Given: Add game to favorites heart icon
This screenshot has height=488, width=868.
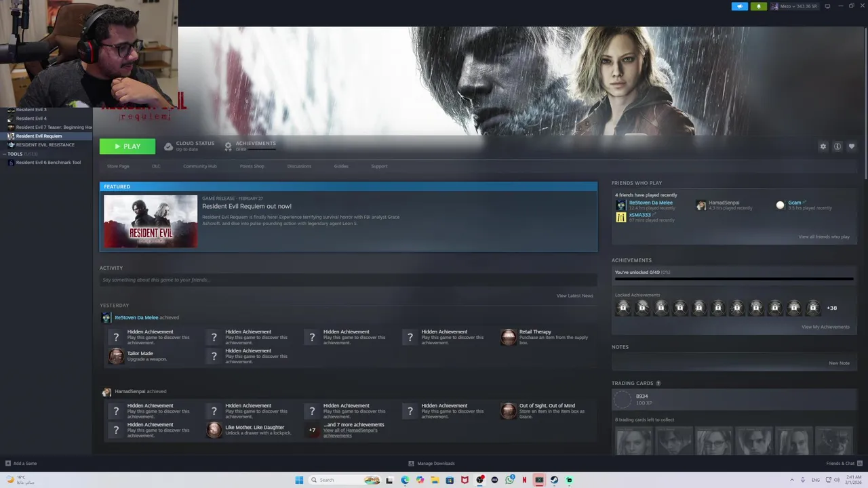Looking at the screenshot, I should pos(852,146).
